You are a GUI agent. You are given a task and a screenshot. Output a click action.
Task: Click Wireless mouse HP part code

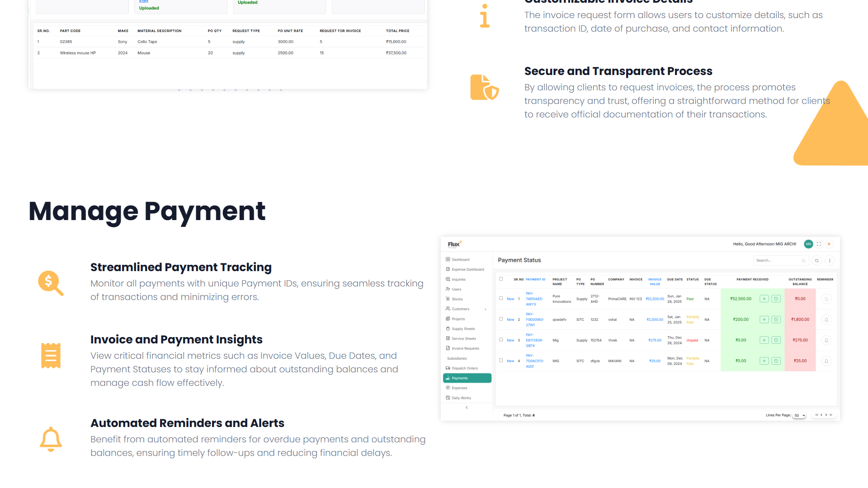point(78,53)
